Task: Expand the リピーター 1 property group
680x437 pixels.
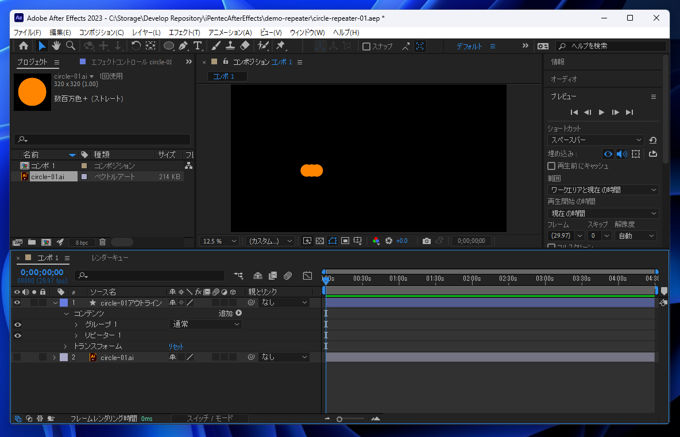Action: click(76, 335)
